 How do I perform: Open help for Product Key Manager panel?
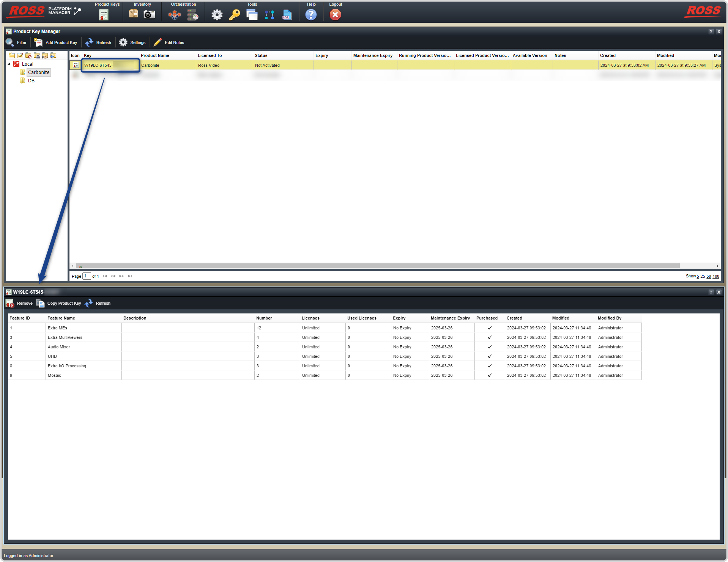(711, 31)
